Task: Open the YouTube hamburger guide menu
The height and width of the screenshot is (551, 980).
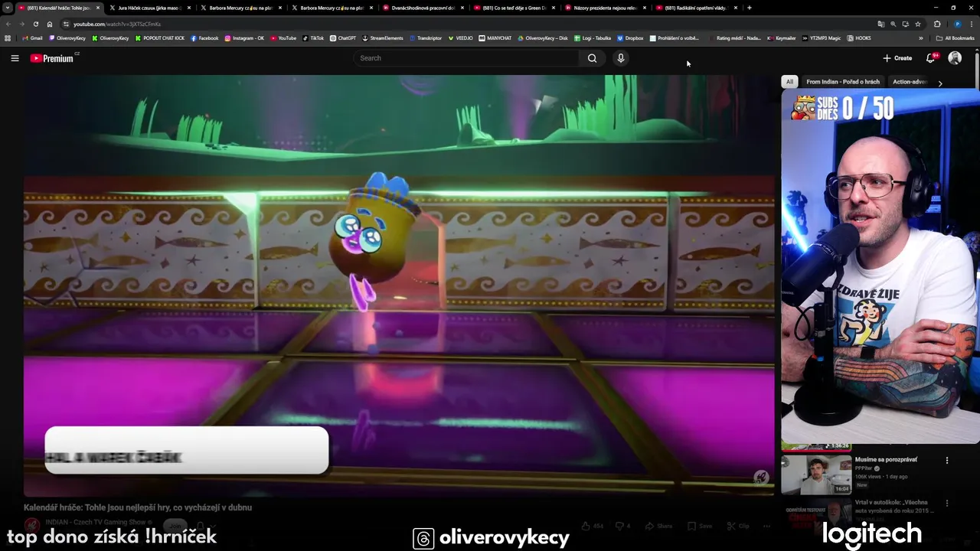Action: coord(15,58)
